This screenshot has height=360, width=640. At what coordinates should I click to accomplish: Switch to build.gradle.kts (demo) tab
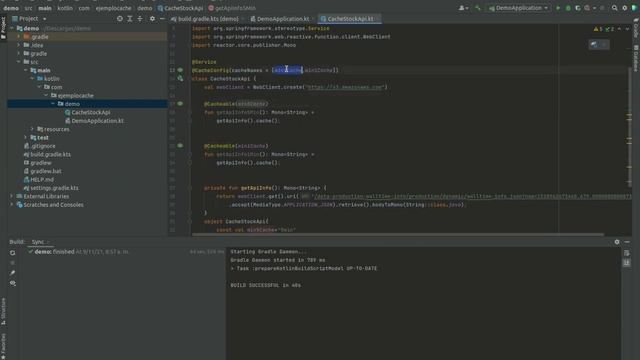tap(207, 19)
